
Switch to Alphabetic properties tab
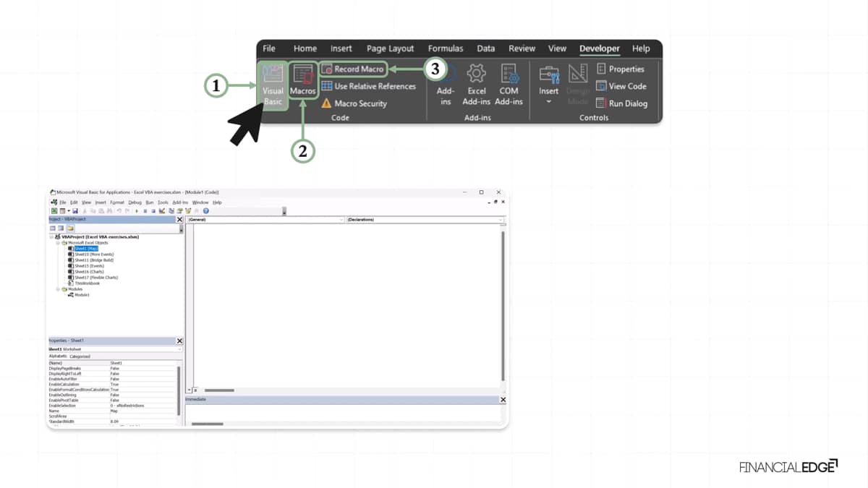(x=58, y=356)
